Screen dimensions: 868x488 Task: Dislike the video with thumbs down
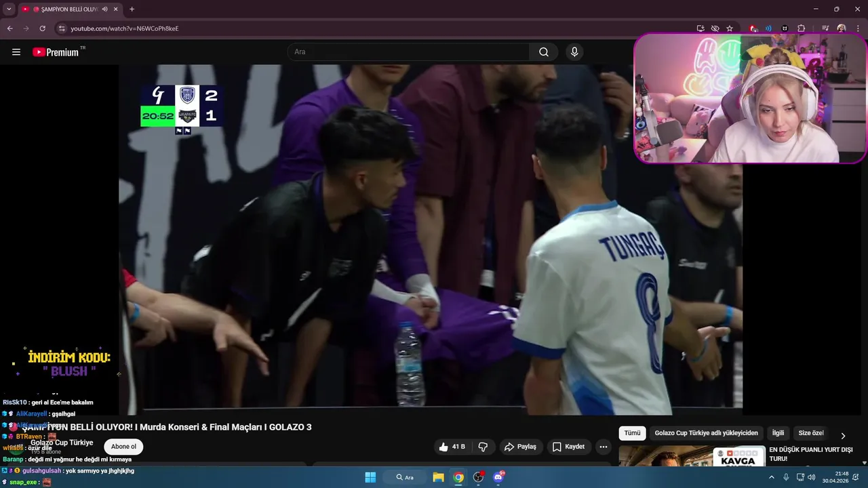click(x=484, y=447)
